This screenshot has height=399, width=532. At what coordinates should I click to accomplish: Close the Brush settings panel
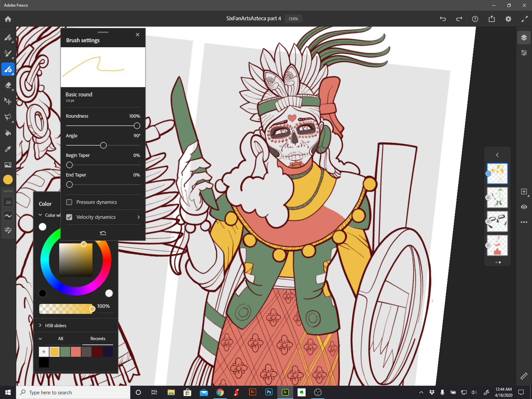click(x=138, y=35)
